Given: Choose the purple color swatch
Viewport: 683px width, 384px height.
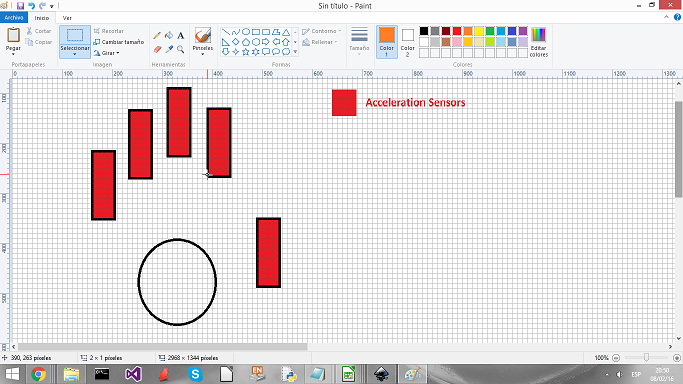Looking at the screenshot, I should pos(523,31).
